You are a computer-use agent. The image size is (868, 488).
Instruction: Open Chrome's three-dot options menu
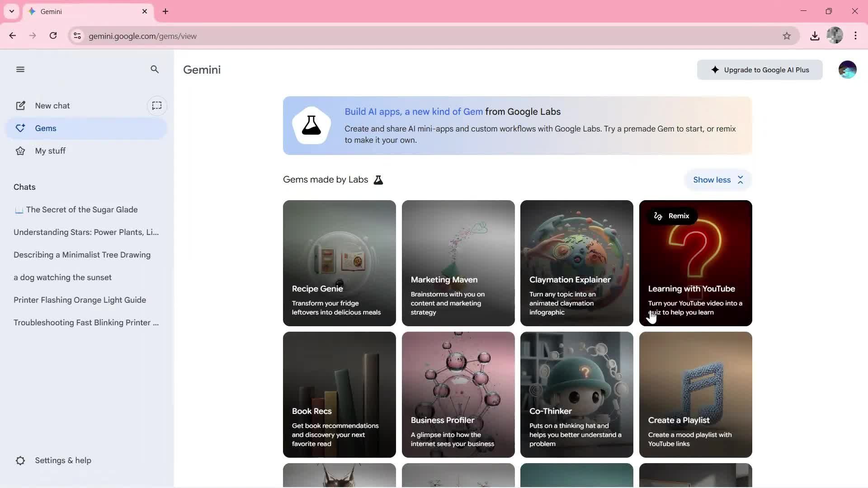coord(855,36)
